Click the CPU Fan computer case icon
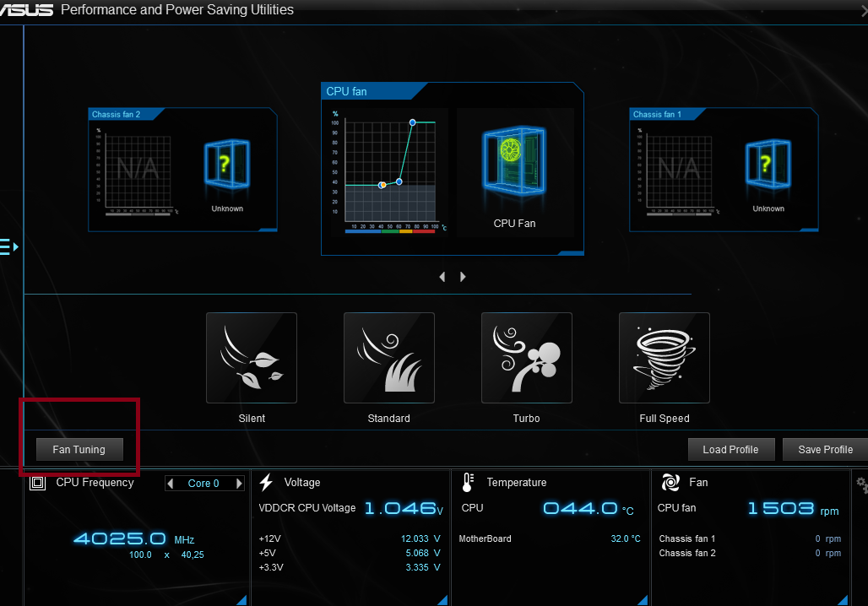868x606 pixels. [514, 161]
